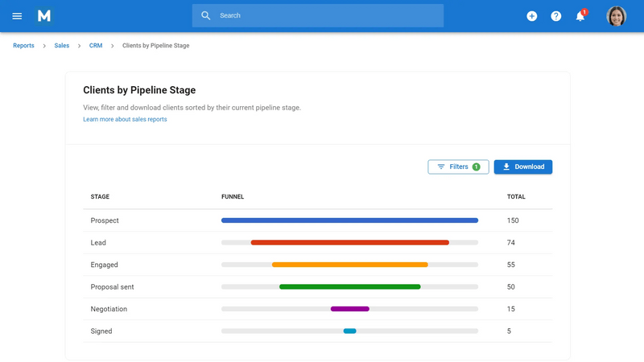Sort by the Stage column header
Viewport: 644px width, 362px height.
(100, 196)
